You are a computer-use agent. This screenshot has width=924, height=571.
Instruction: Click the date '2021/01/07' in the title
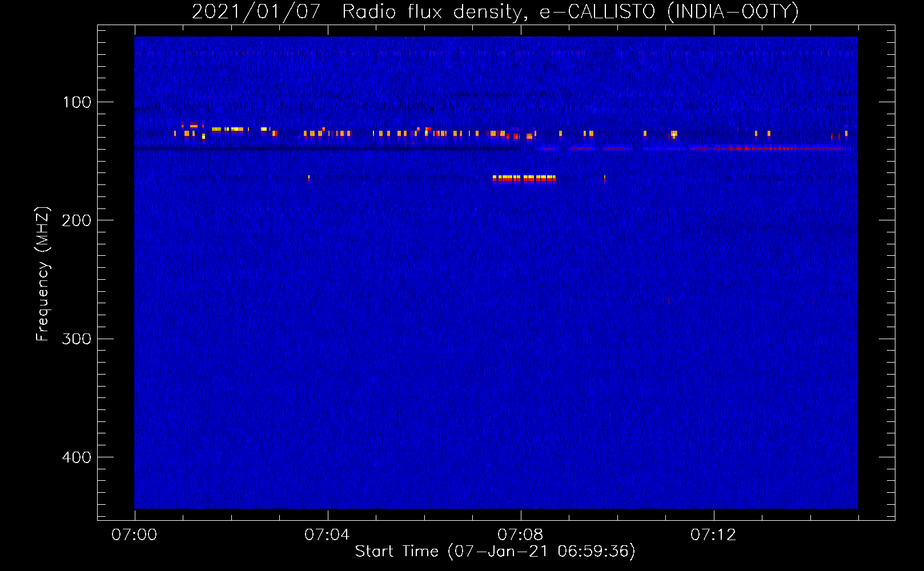click(x=256, y=11)
